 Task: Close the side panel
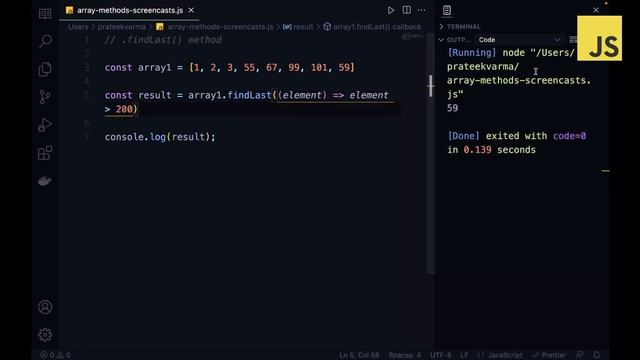pos(596,10)
